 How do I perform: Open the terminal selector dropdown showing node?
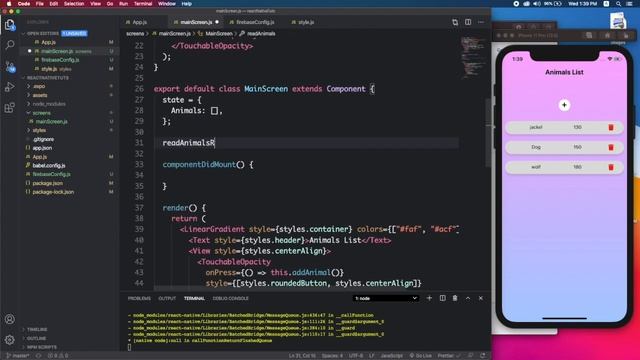click(x=386, y=298)
